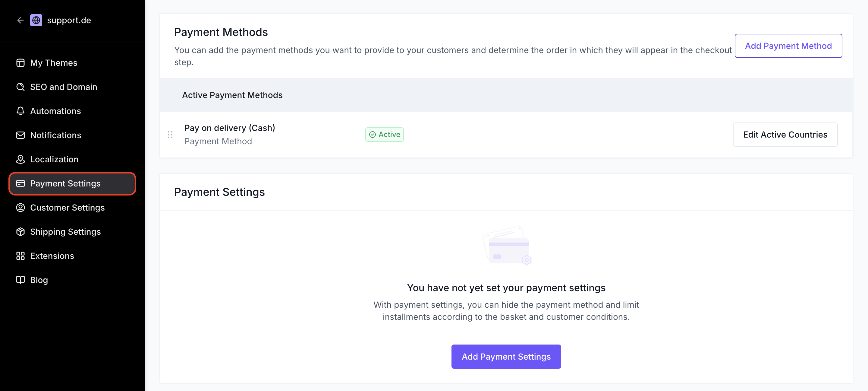Click the Blog book icon
Image resolution: width=868 pixels, height=391 pixels.
[20, 280]
